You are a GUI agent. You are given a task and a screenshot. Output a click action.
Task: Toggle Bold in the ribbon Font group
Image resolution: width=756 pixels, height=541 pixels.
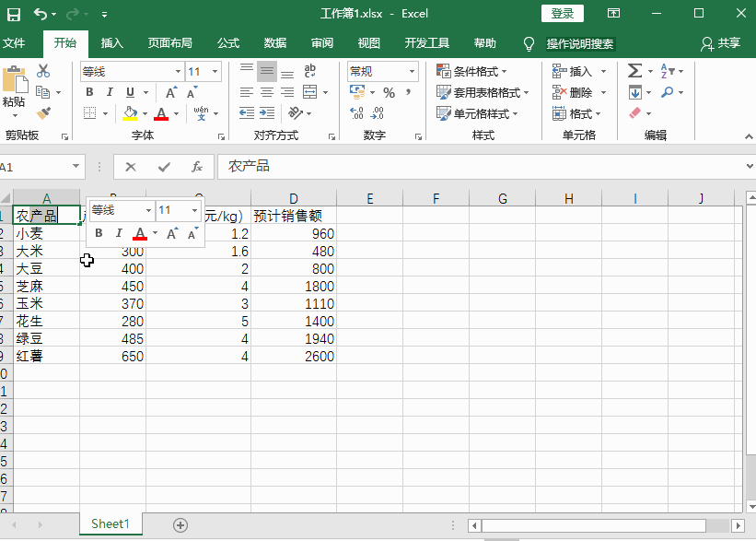pyautogui.click(x=89, y=92)
